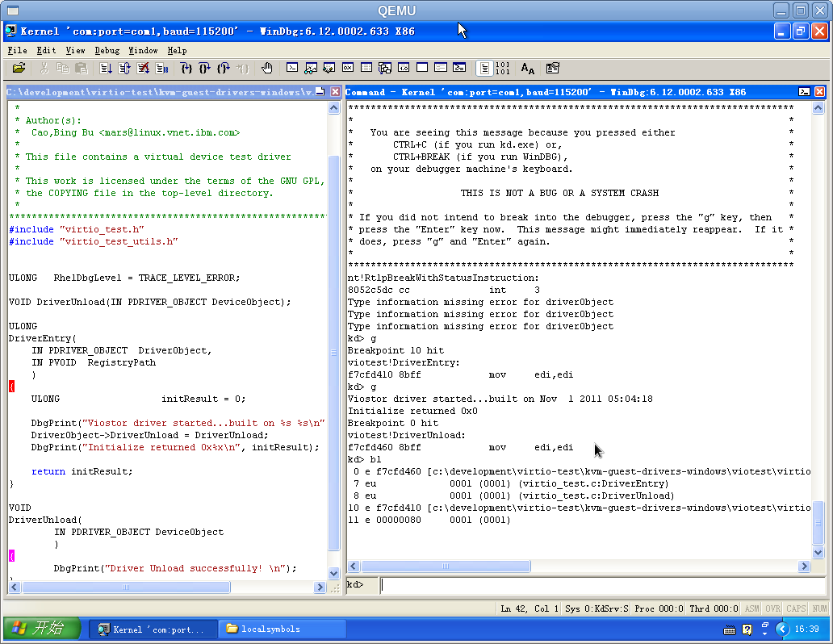
Task: Click the magenta brace under DriverUnload
Action: (x=11, y=556)
